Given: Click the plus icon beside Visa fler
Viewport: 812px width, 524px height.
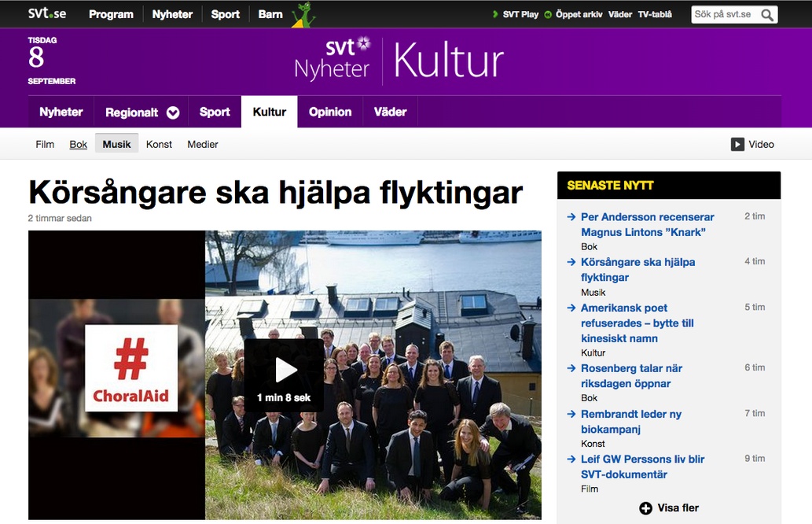Looking at the screenshot, I should tap(645, 508).
